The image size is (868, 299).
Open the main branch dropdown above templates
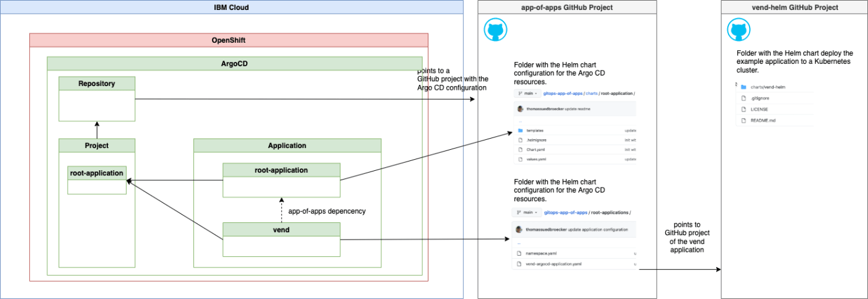[528, 93]
